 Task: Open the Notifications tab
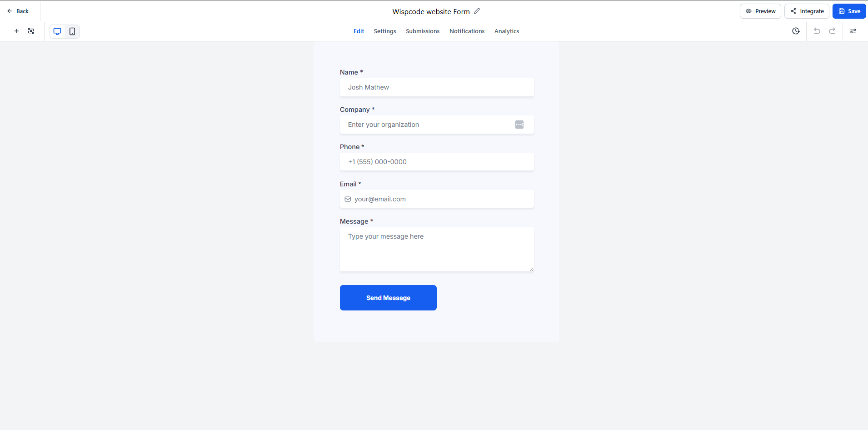point(467,31)
